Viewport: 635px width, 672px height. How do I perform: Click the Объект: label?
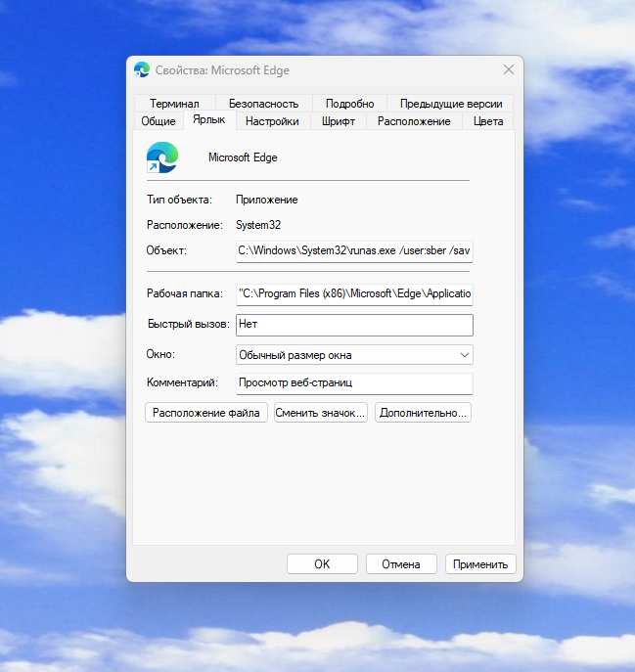coord(166,250)
